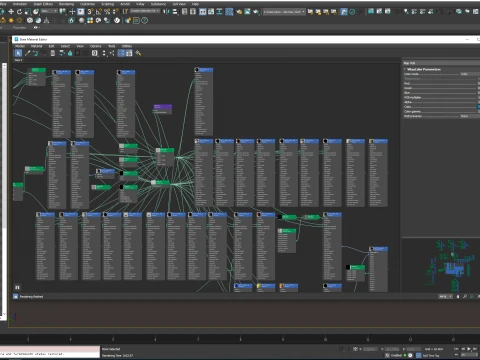The height and width of the screenshot is (360, 480).
Task: Toggle Percent Snap in main toolbar
Action: click(x=107, y=12)
